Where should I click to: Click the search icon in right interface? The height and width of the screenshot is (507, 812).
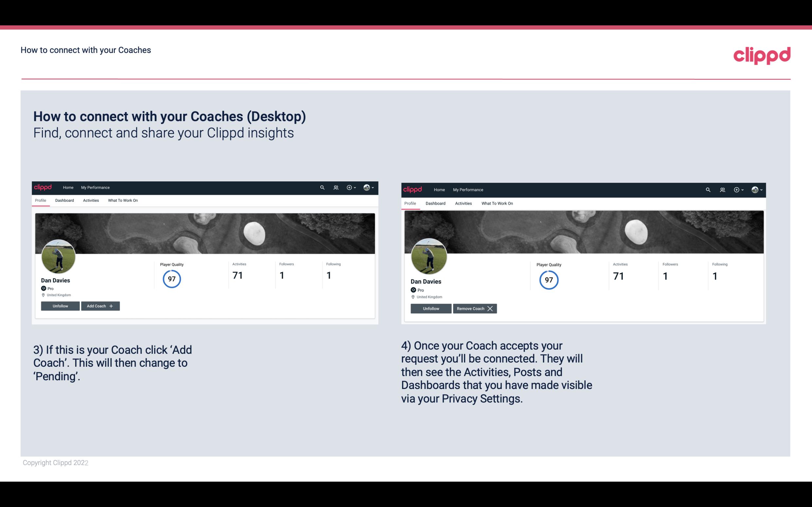click(x=708, y=189)
